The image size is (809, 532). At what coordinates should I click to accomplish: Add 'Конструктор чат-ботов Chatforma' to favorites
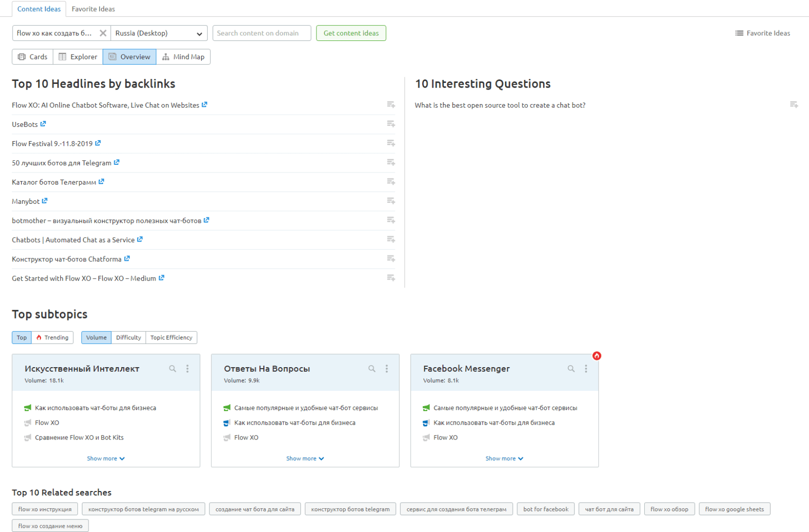click(x=391, y=258)
